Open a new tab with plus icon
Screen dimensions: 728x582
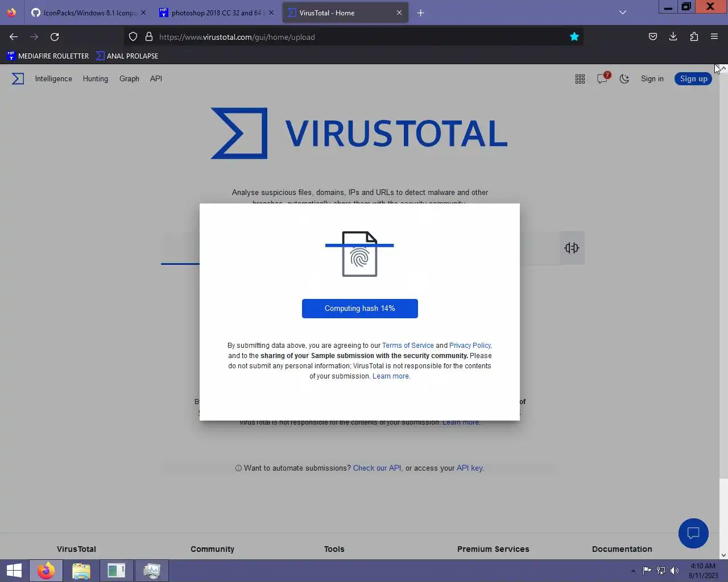(421, 13)
